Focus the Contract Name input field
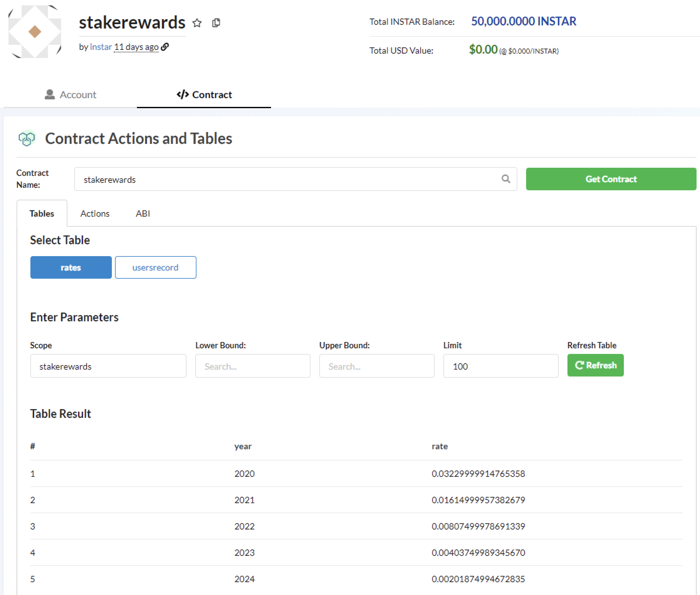 [x=295, y=179]
